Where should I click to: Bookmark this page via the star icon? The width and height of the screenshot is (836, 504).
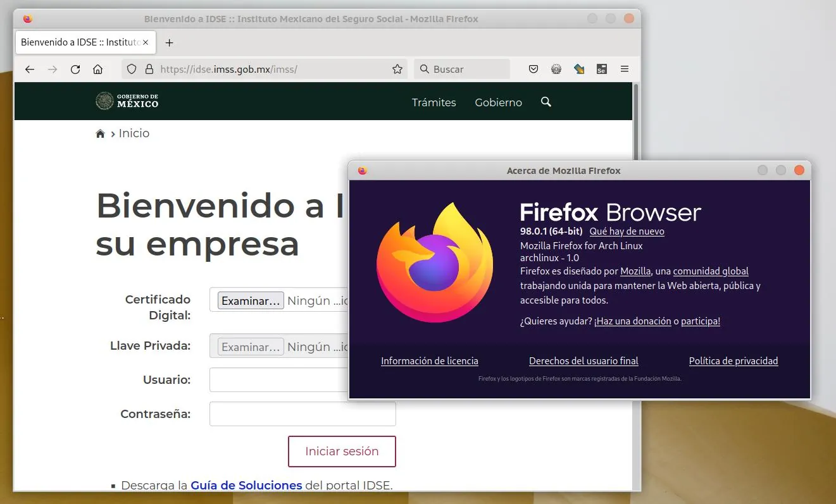tap(397, 69)
